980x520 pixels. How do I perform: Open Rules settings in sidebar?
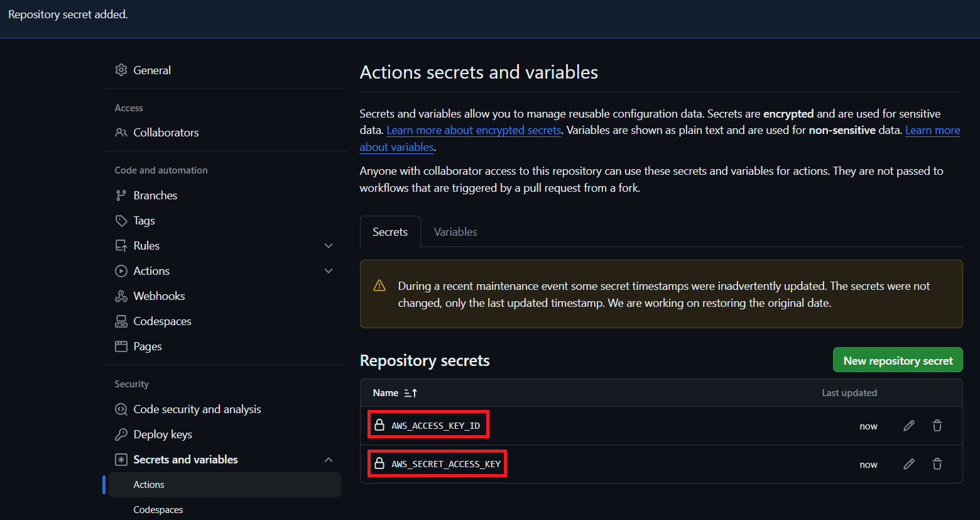225,246
